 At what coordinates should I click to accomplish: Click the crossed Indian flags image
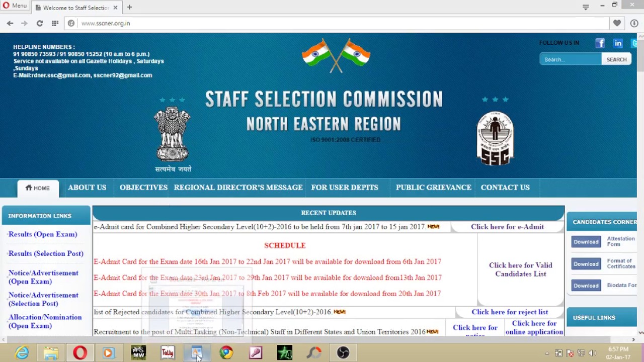336,55
